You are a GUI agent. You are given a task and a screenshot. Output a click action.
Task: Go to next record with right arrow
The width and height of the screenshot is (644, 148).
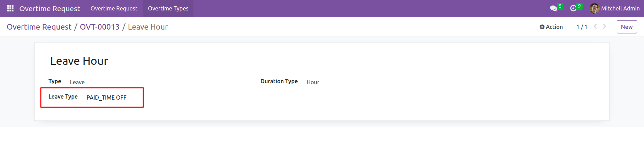tap(605, 26)
